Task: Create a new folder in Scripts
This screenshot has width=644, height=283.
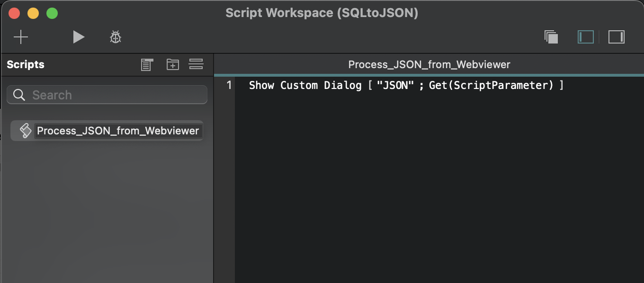Action: [x=173, y=64]
